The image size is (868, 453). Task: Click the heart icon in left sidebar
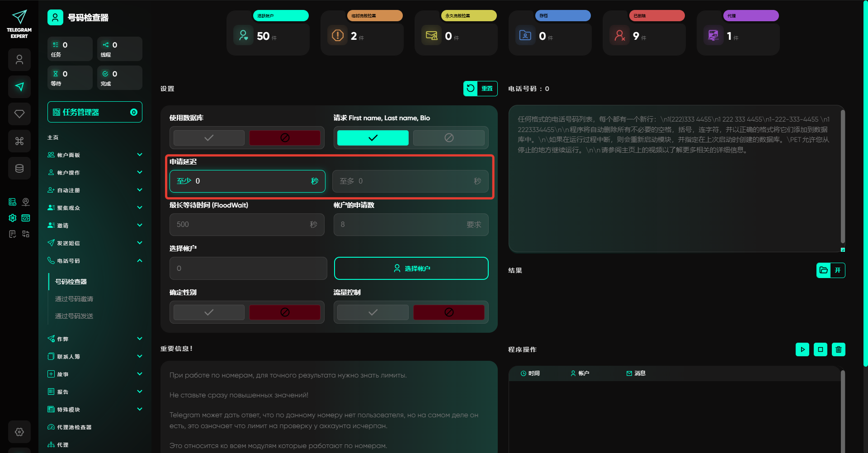click(x=19, y=114)
